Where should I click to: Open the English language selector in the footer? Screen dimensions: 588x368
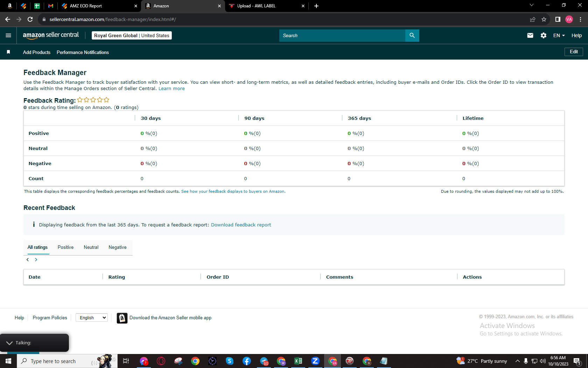[x=92, y=318]
